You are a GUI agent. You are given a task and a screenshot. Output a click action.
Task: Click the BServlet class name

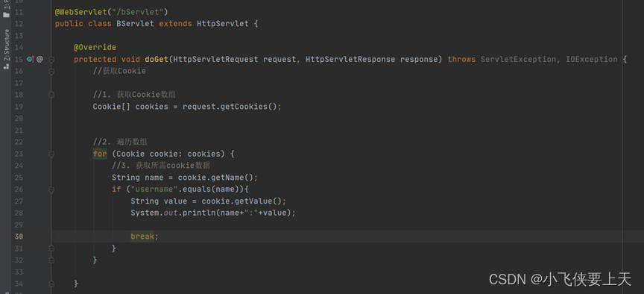click(x=135, y=24)
